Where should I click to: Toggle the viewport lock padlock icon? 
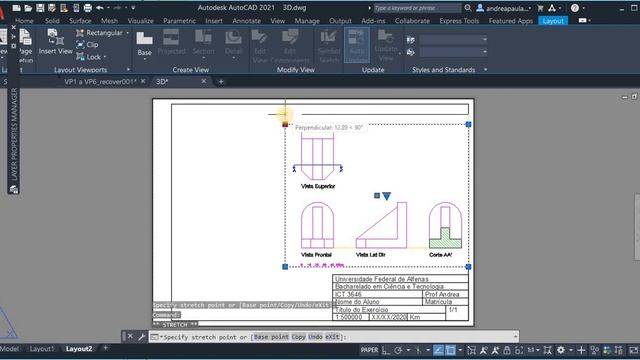[x=507, y=350]
